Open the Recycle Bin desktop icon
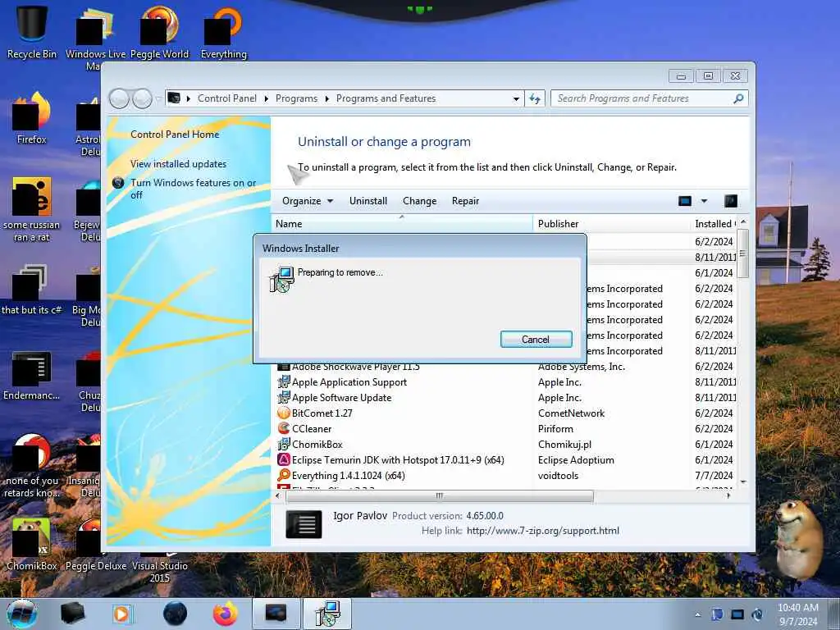840x630 pixels. [x=31, y=30]
